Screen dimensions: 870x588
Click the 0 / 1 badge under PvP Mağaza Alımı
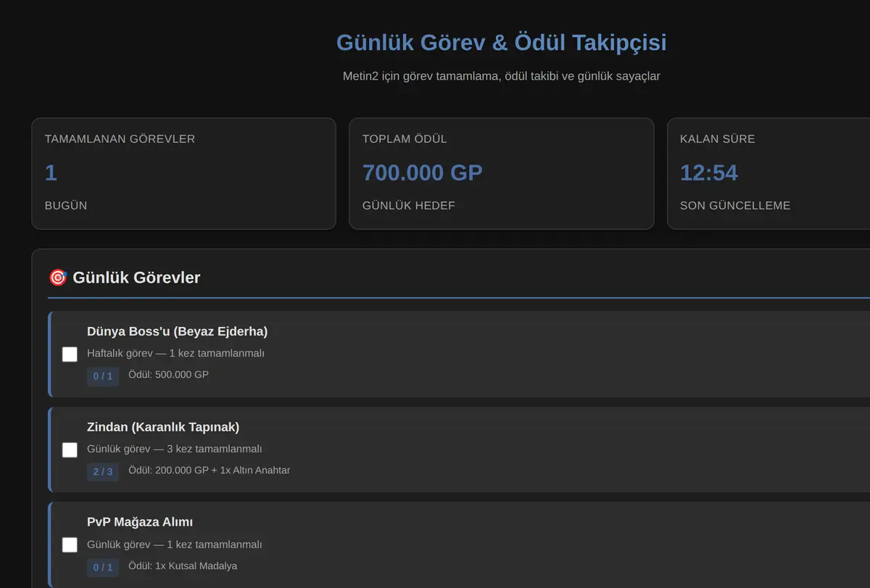(x=103, y=567)
